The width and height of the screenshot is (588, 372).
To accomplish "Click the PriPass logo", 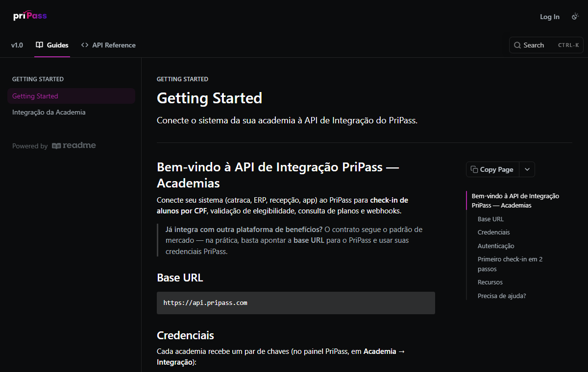I will point(30,16).
